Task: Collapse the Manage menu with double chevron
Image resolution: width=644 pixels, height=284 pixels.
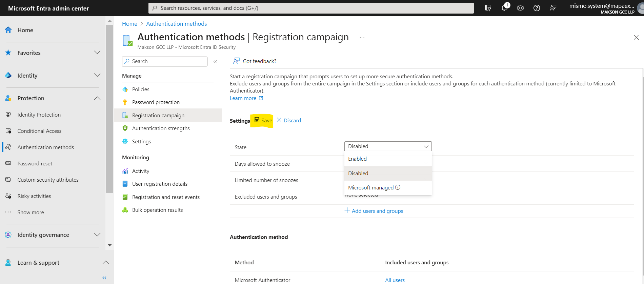Action: (215, 61)
